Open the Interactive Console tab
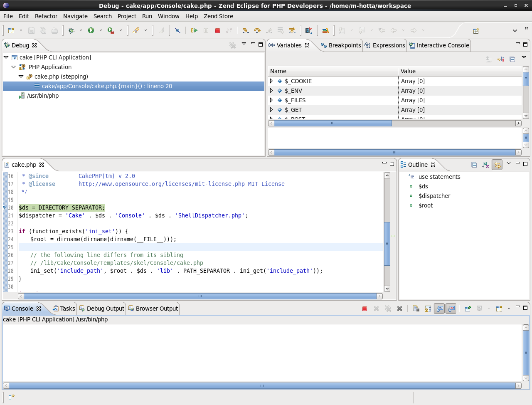The width and height of the screenshot is (532, 405). [x=439, y=45]
